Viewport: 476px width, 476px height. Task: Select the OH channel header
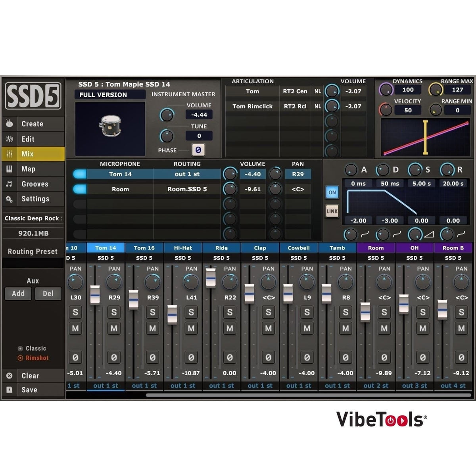click(415, 248)
